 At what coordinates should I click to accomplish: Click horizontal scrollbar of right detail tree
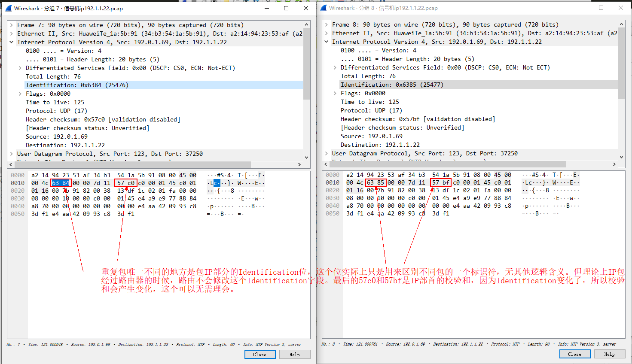click(448, 164)
